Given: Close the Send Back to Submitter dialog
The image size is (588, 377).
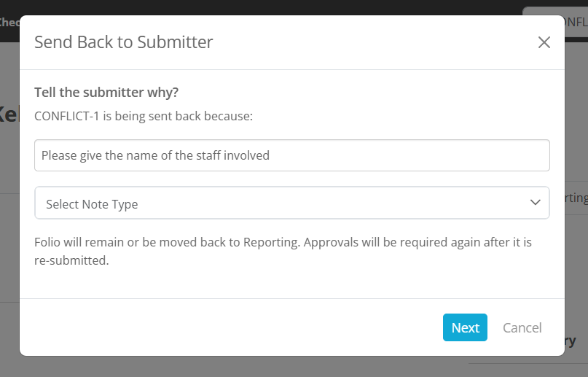Looking at the screenshot, I should pyautogui.click(x=544, y=42).
